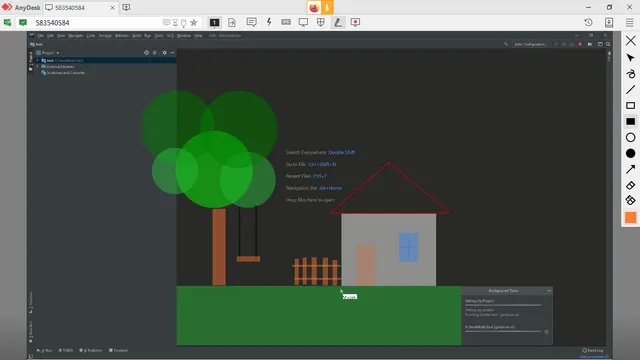Select remote monitor 1 button
The height and width of the screenshot is (360, 640).
[215, 22]
